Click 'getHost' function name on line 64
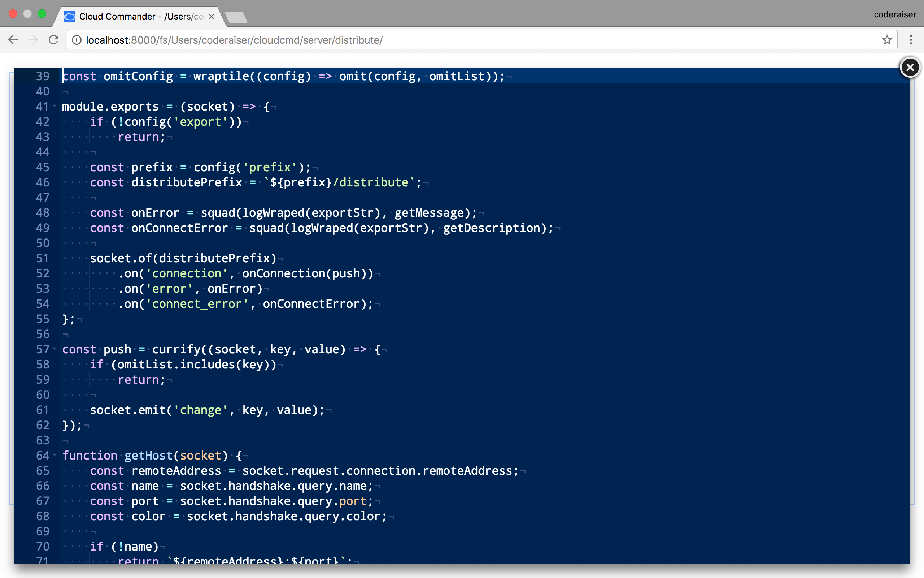This screenshot has height=578, width=924. [149, 455]
